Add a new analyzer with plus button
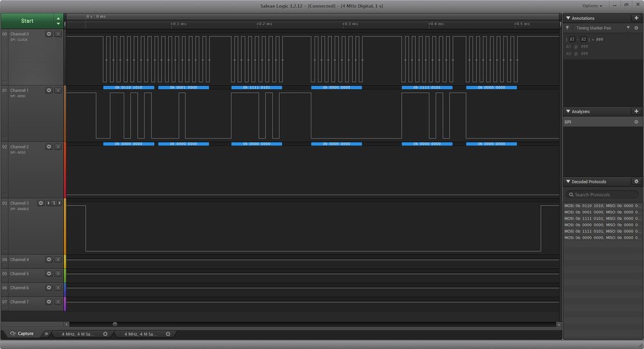Image resolution: width=644 pixels, height=349 pixels. pos(636,112)
